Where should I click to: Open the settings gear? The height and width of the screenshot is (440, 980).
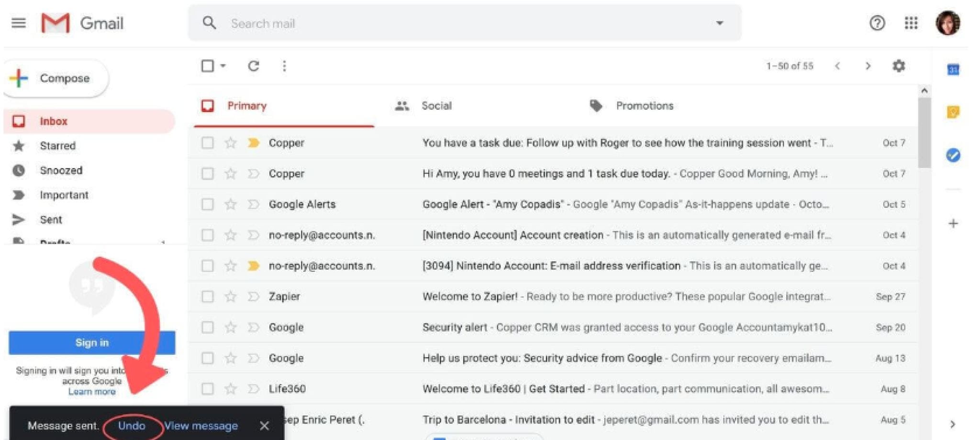click(x=899, y=66)
